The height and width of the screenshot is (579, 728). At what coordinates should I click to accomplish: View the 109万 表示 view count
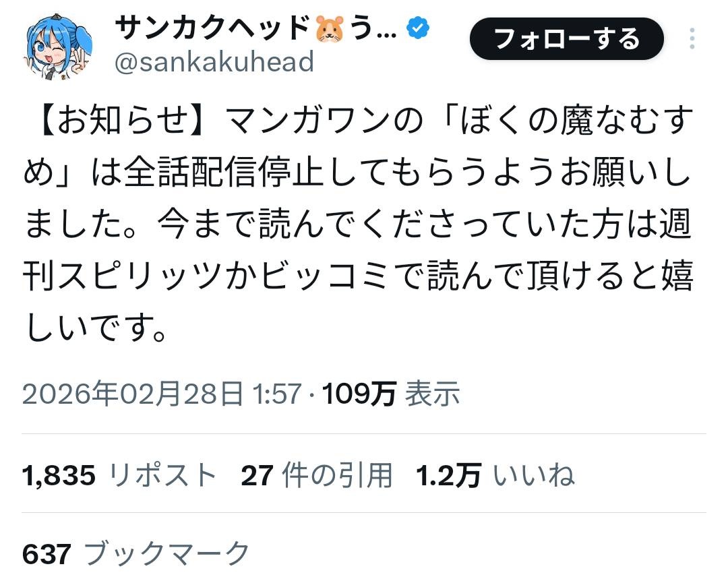click(391, 394)
